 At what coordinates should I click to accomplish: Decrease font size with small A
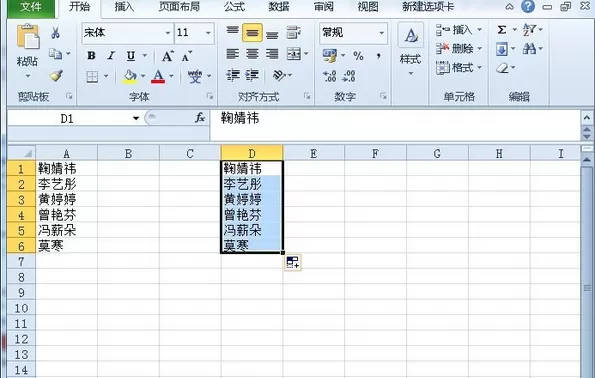pyautogui.click(x=186, y=56)
